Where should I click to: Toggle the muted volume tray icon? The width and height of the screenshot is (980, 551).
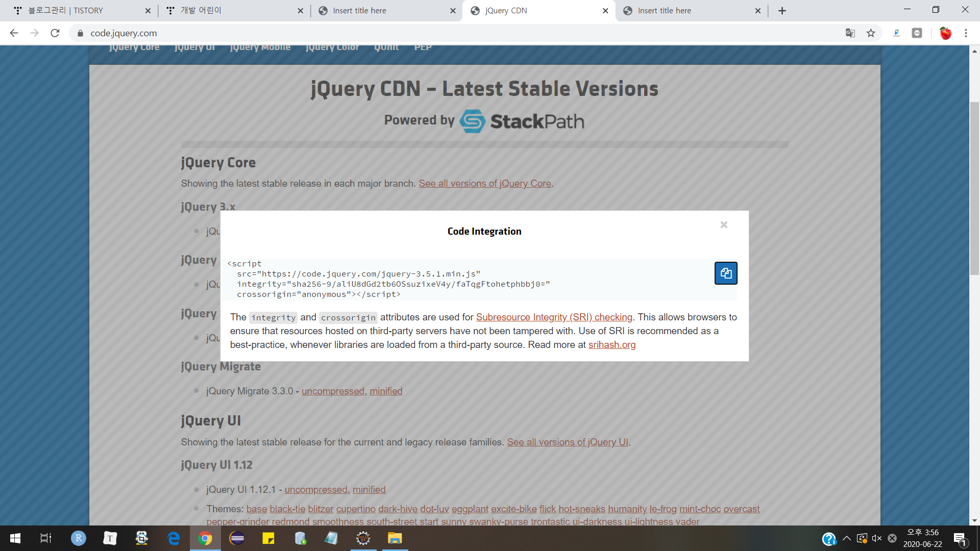877,538
